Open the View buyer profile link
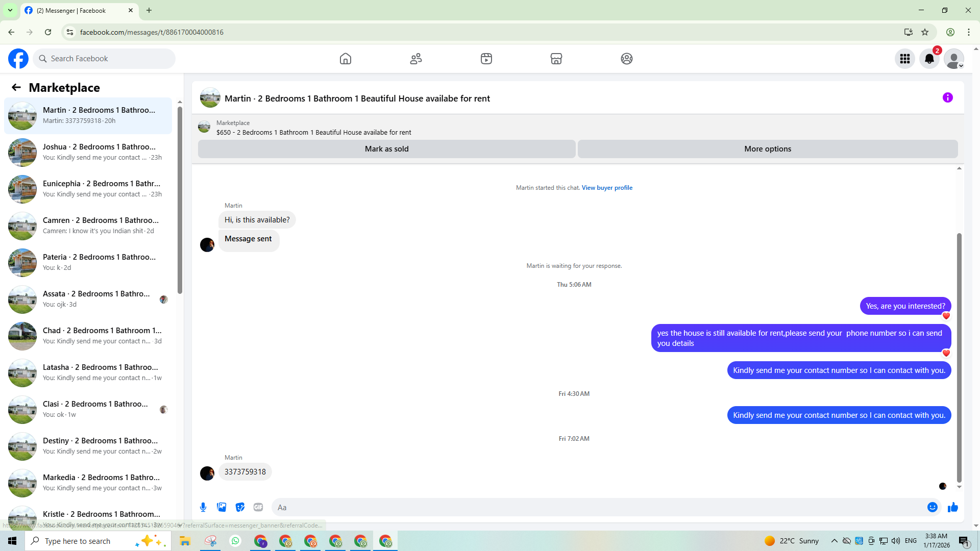Image resolution: width=980 pixels, height=551 pixels. [x=607, y=188]
